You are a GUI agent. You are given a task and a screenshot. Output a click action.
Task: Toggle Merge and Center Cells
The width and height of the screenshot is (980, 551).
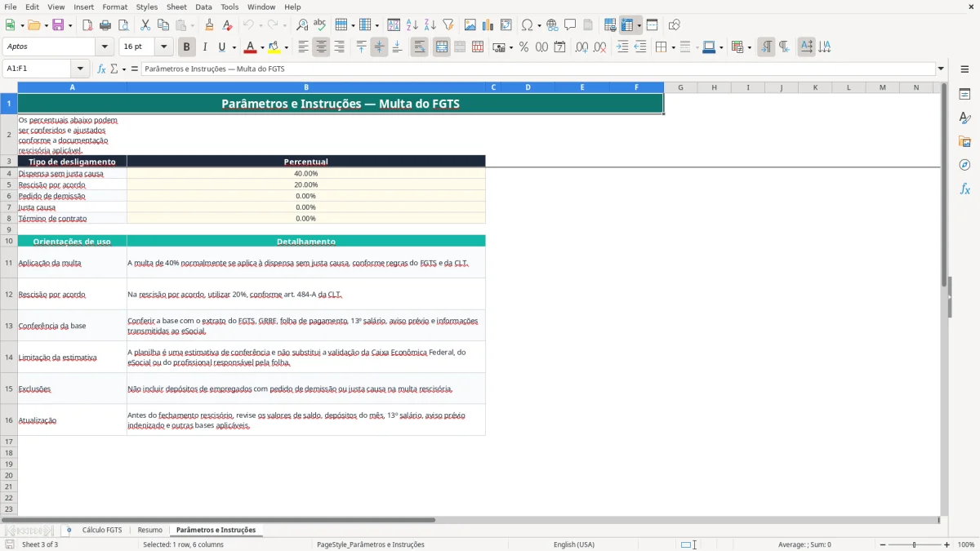click(x=442, y=47)
